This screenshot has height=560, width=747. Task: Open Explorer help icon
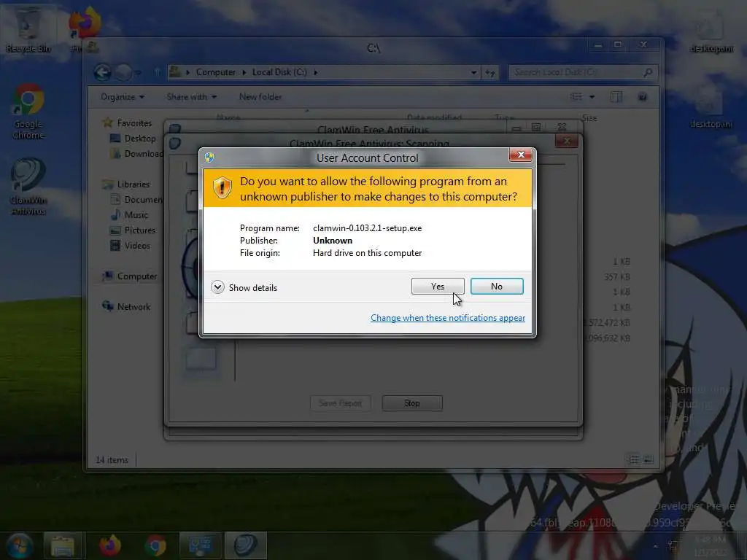[642, 97]
